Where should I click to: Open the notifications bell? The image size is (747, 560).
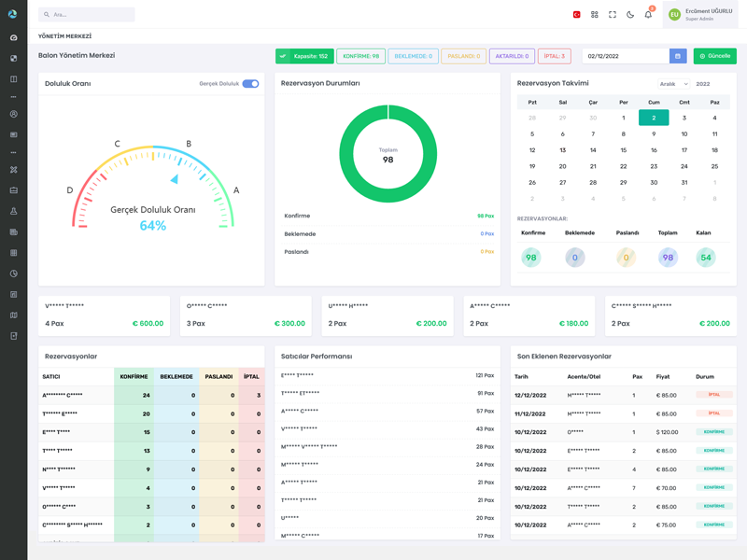pos(648,15)
